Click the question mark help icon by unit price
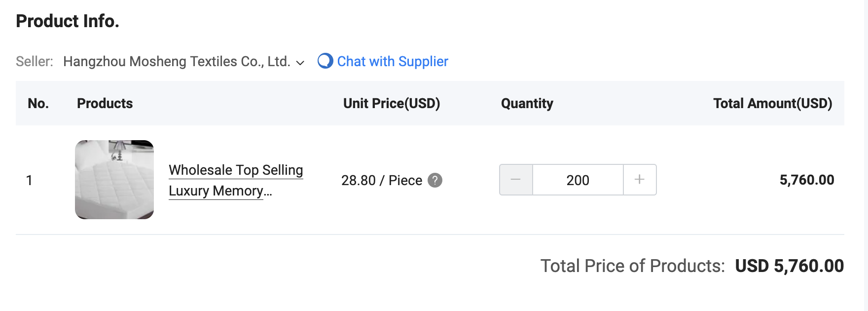The height and width of the screenshot is (311, 868). click(434, 180)
